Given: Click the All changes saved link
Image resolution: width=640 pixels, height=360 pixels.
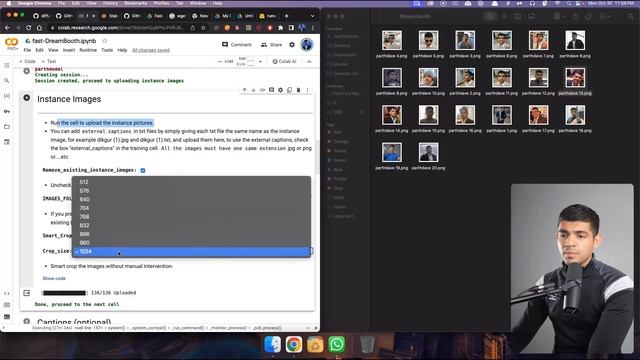Looking at the screenshot, I should pyautogui.click(x=151, y=50).
